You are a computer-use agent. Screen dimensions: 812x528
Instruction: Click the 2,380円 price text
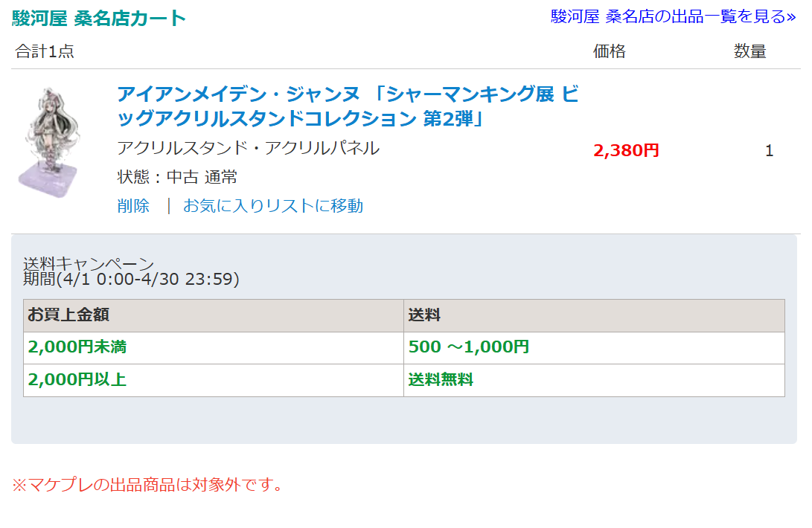tap(626, 151)
